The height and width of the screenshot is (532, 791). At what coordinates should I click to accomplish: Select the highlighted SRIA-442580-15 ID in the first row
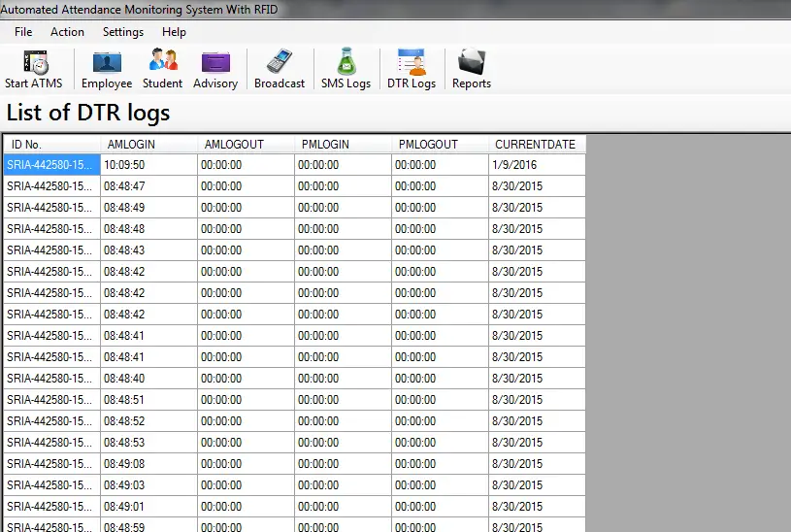(52, 165)
